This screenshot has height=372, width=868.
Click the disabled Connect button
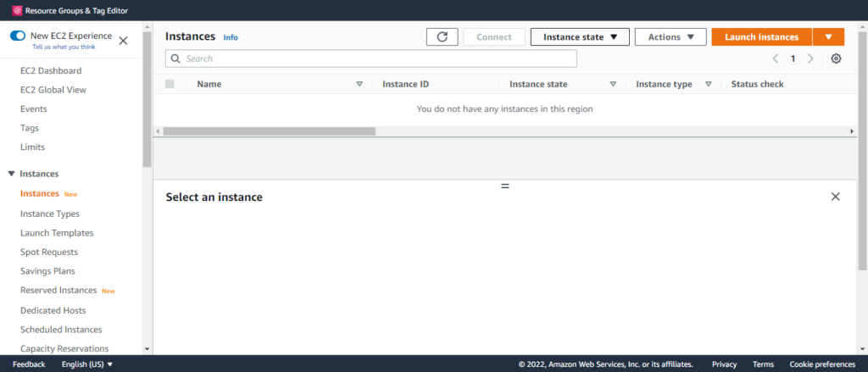pyautogui.click(x=494, y=37)
